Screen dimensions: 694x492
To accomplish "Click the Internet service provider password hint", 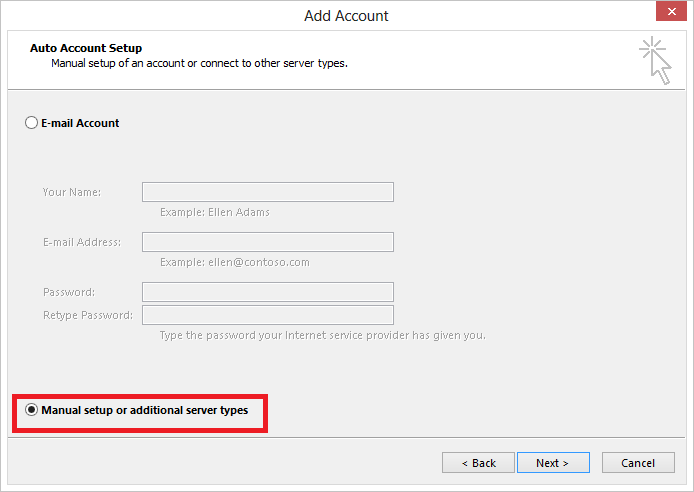I will point(322,335).
